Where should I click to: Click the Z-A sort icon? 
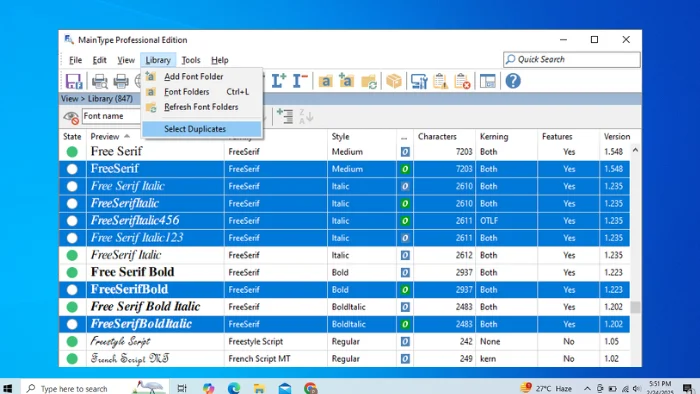tap(306, 116)
